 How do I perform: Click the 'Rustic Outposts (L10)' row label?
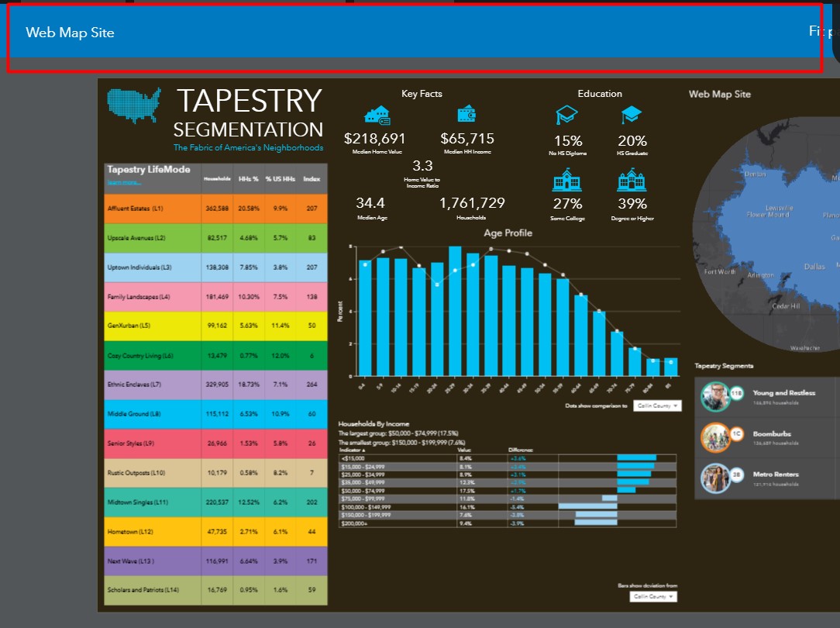[x=136, y=473]
